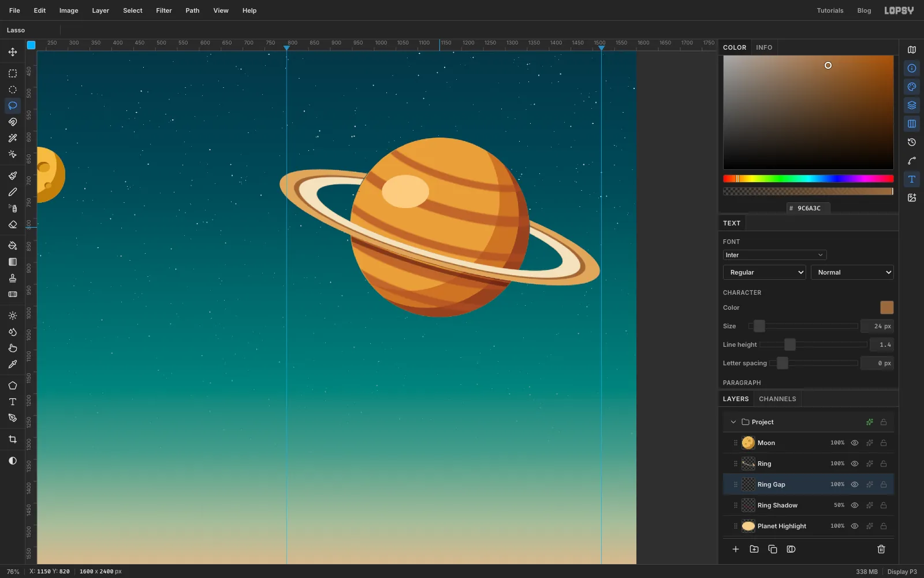
Task: Collapse the Project layer group
Action: (x=733, y=422)
